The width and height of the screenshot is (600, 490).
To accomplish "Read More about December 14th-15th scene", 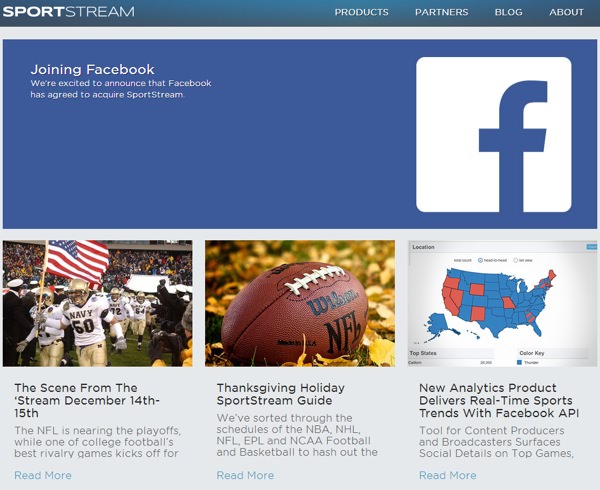I will 43,475.
